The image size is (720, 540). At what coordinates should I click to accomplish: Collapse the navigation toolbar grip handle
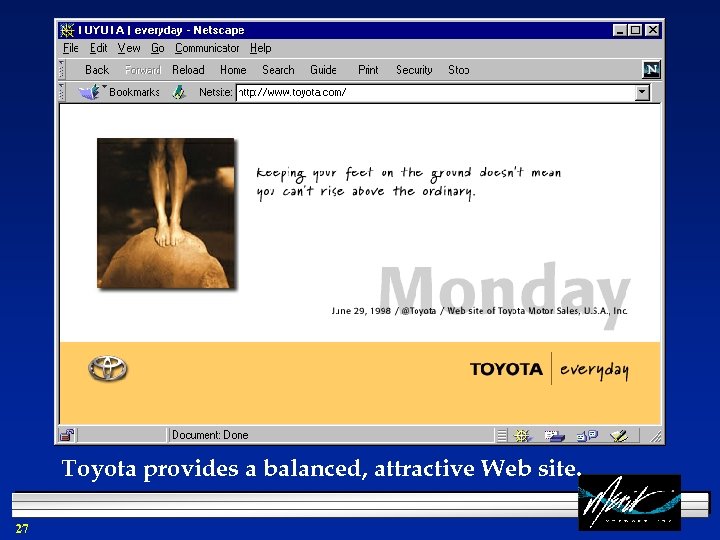(62, 70)
